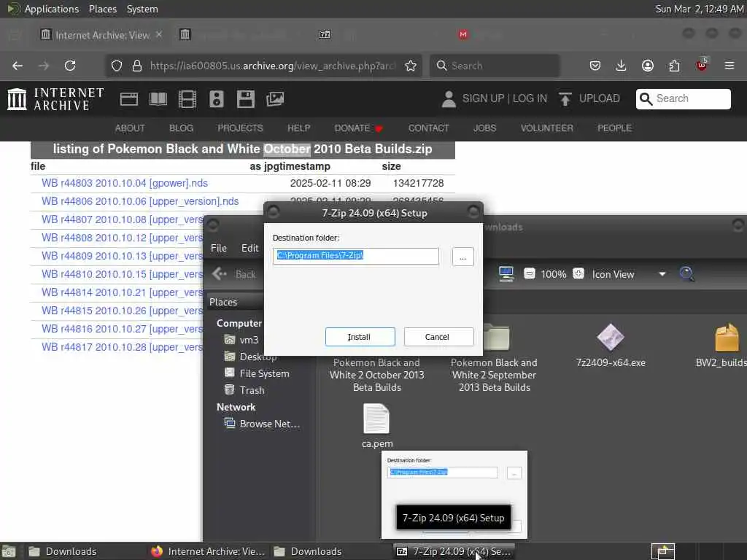This screenshot has height=560, width=747.
Task: Open the Firefox extensions puzzle icon
Action: click(674, 66)
